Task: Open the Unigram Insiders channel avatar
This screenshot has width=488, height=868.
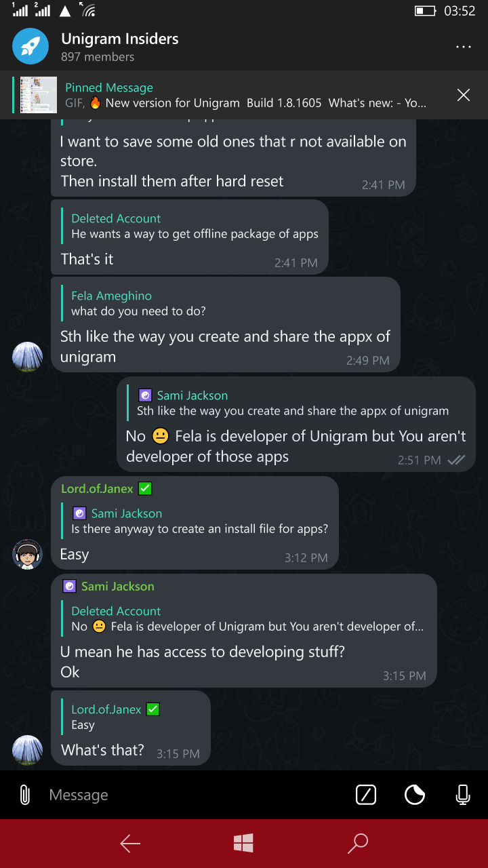Action: click(30, 46)
